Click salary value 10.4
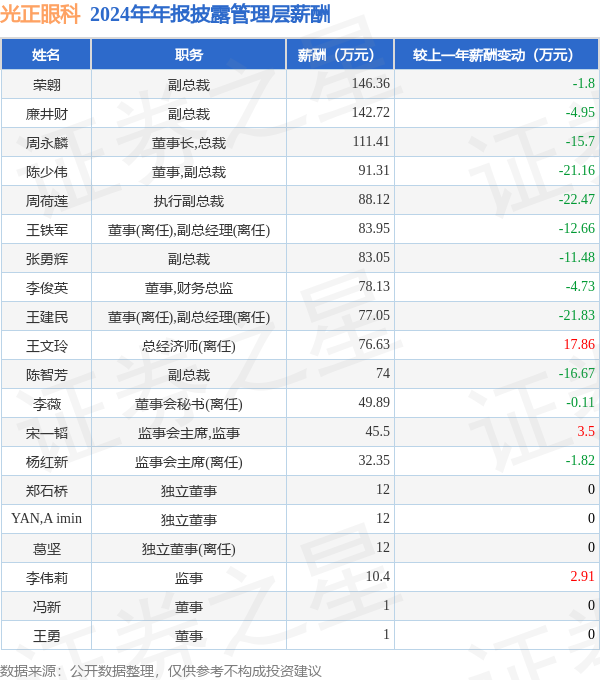This screenshot has width=600, height=680. pyautogui.click(x=378, y=577)
